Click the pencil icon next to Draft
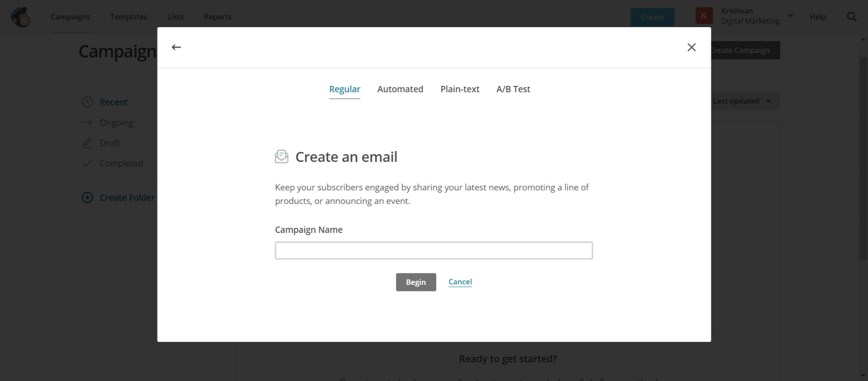Screen dimensions: 868x381 (87, 143)
